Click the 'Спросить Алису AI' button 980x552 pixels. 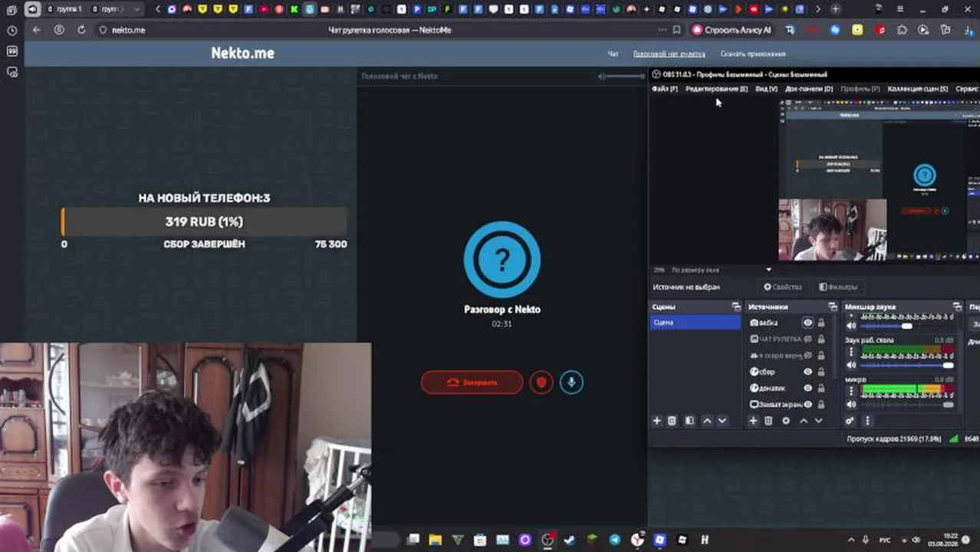(x=732, y=30)
